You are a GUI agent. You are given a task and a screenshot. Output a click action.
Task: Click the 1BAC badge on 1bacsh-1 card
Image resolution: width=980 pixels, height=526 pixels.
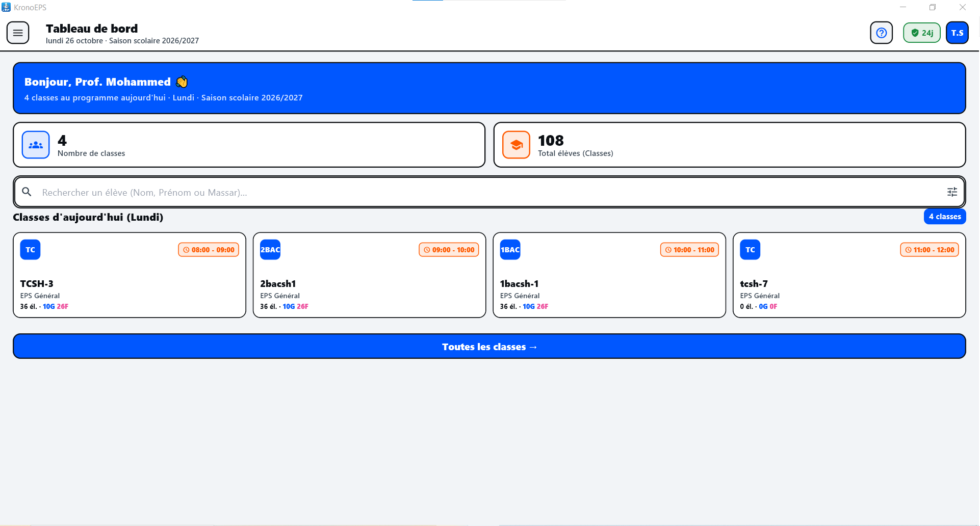click(510, 250)
